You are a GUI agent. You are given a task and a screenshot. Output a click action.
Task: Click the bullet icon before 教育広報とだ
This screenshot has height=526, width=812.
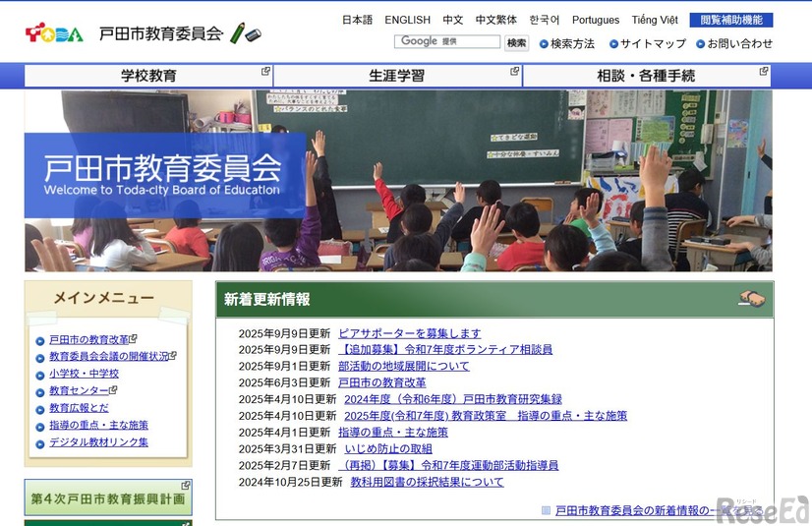(40, 410)
